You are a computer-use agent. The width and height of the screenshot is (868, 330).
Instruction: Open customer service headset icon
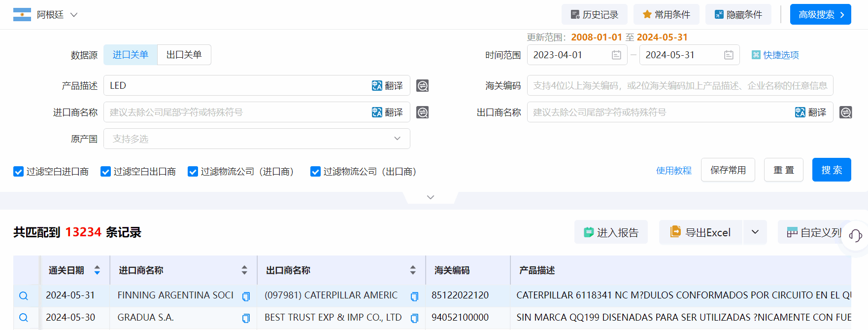point(855,236)
